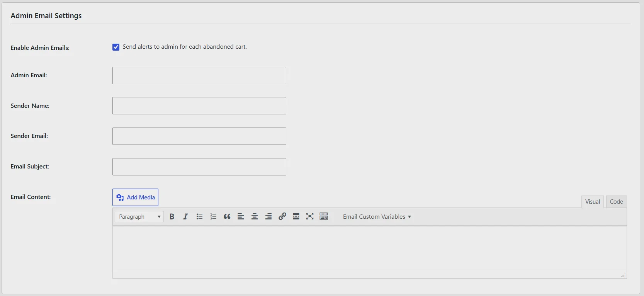The height and width of the screenshot is (296, 644).
Task: Insert Read More tag
Action: tap(296, 217)
